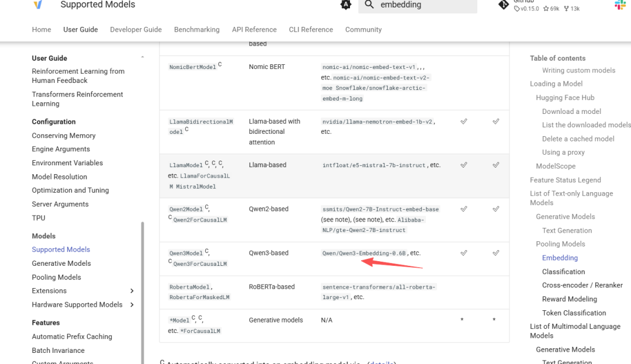Open the Developer Guide tab

pyautogui.click(x=136, y=29)
